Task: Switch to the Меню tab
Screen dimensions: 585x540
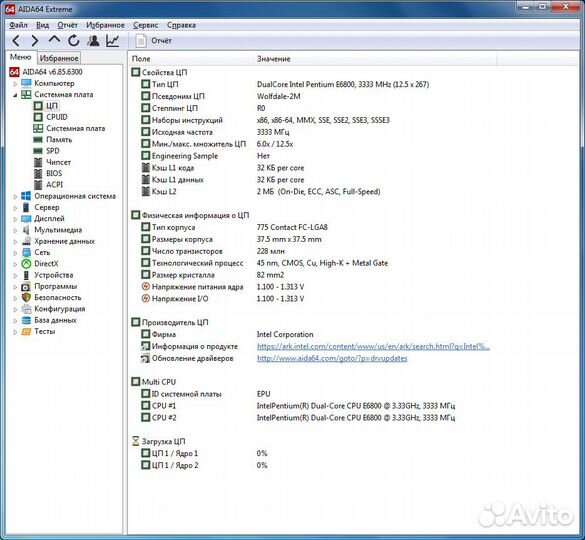Action: [x=21, y=57]
